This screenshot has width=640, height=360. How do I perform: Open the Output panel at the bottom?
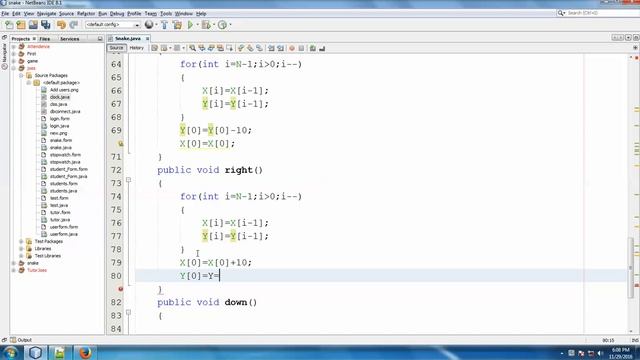point(21,340)
